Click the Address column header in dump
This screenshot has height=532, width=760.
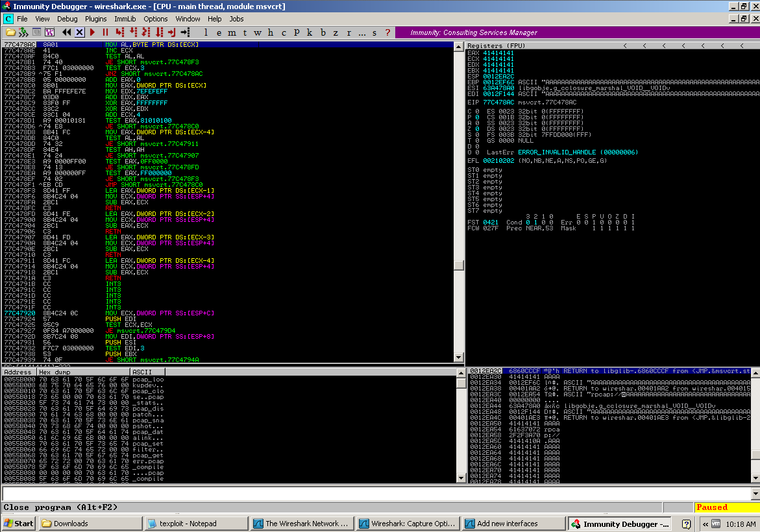tap(19, 372)
